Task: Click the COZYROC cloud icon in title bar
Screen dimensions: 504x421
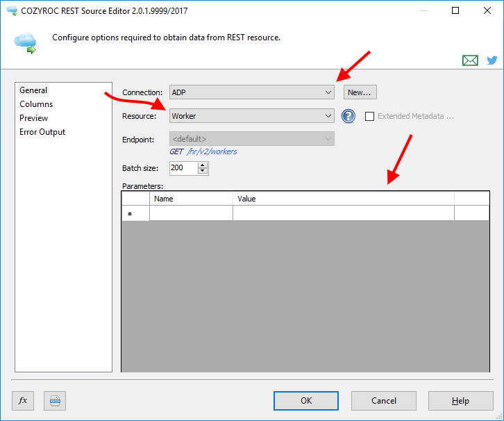Action: coord(12,10)
